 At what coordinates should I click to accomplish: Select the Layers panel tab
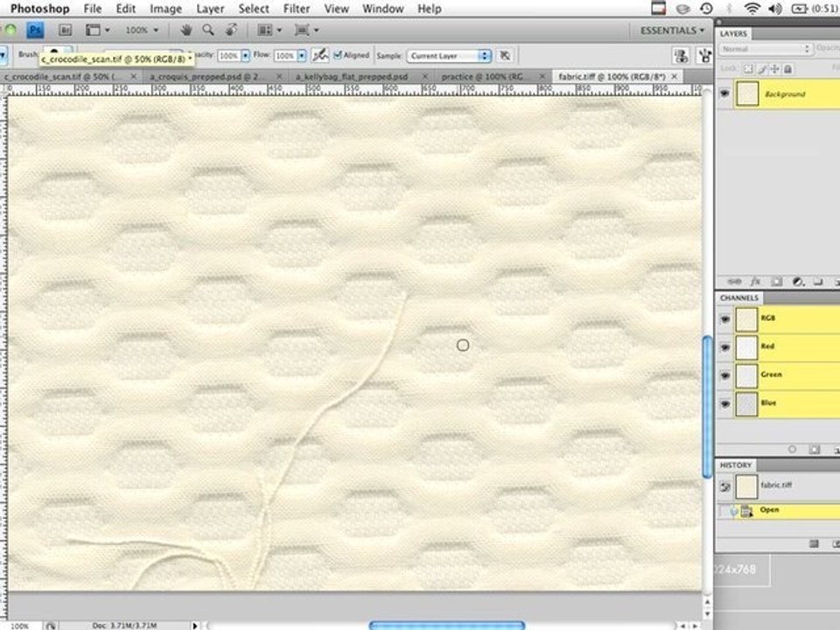coord(733,34)
